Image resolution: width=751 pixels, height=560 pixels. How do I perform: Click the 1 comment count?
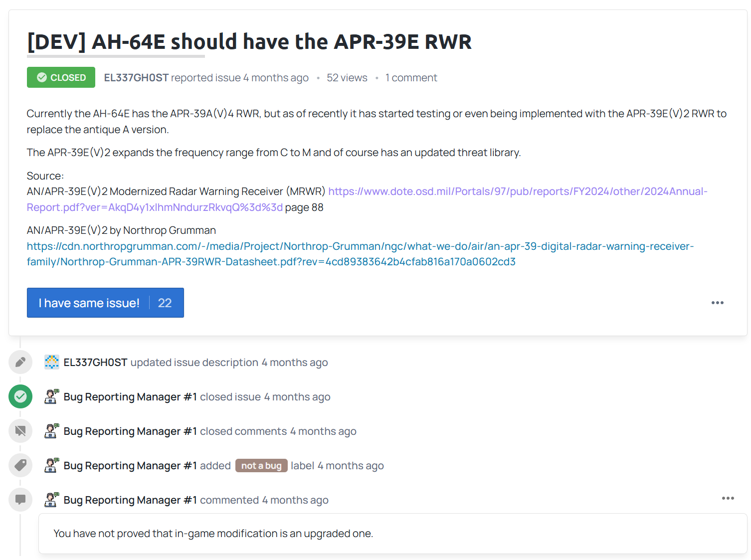point(411,78)
